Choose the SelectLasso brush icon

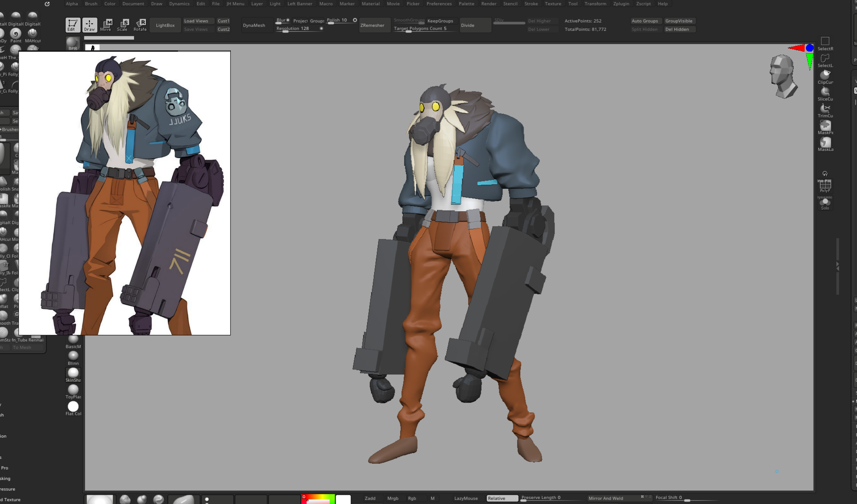tap(825, 61)
